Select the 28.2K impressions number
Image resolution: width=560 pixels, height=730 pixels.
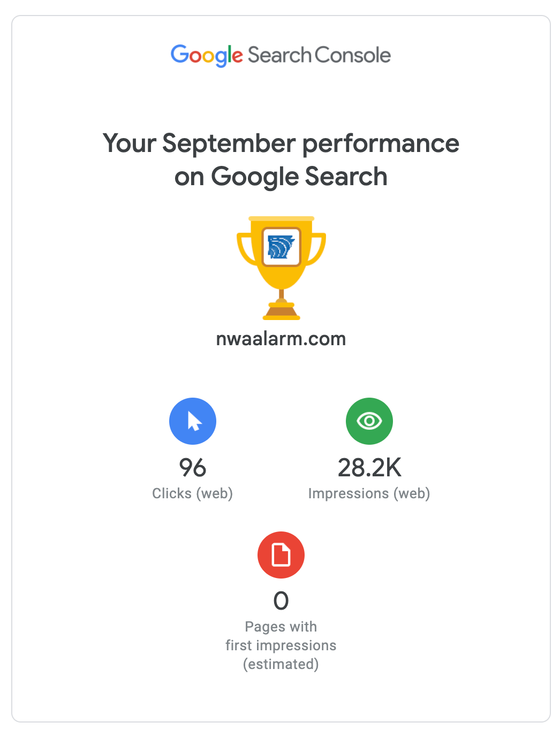[x=369, y=468]
